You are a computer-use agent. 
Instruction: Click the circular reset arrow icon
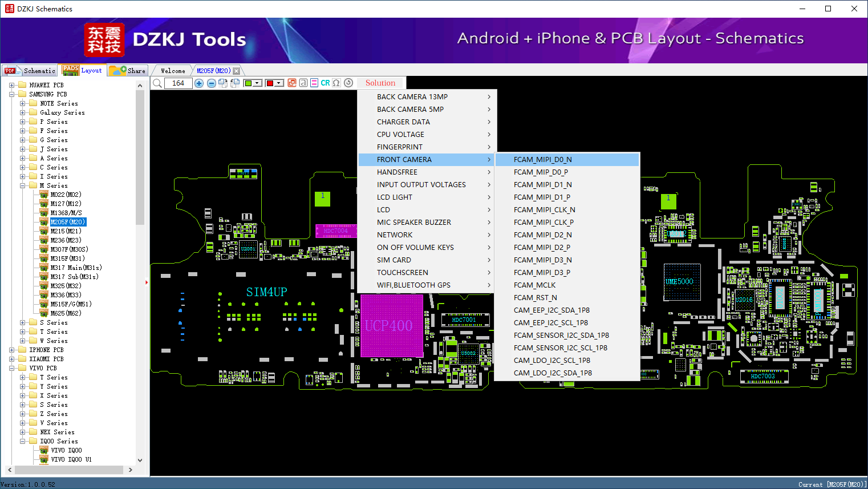pos(348,83)
